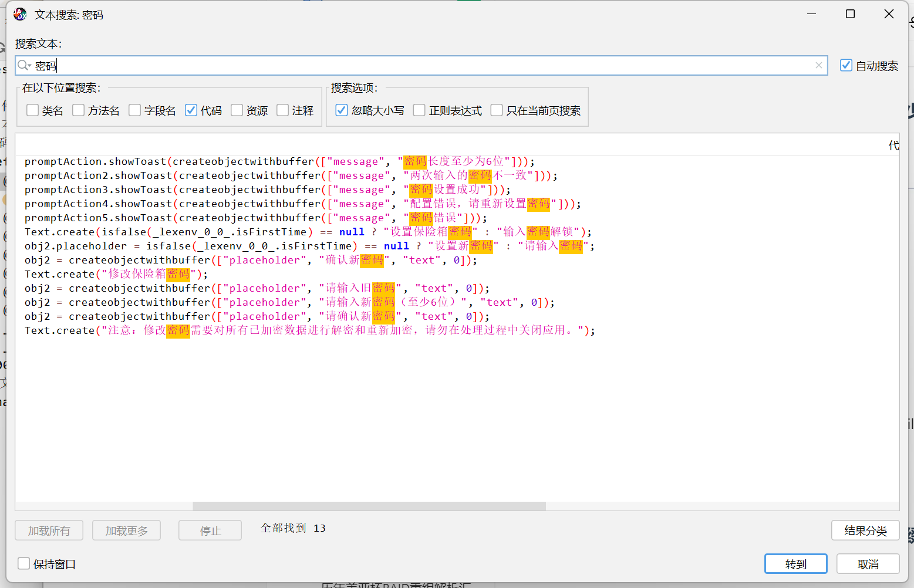This screenshot has width=914, height=588.
Task: Select the promptAction5 "密码错误" result row
Action: [457, 218]
